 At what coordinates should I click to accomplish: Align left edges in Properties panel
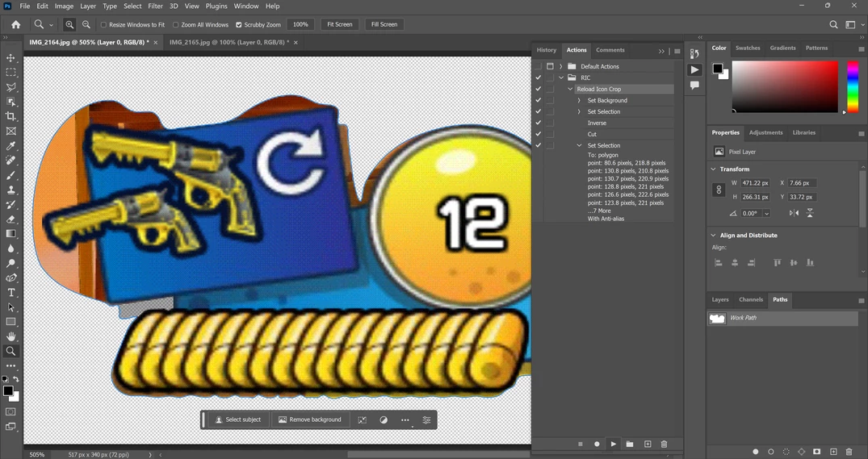719,263
